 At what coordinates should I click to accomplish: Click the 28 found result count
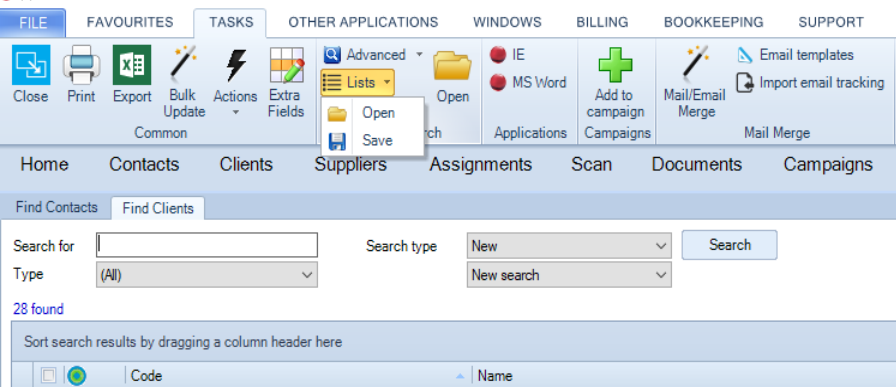38,309
